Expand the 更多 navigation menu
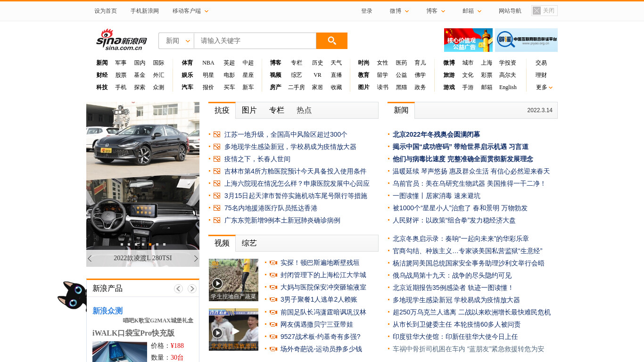Image resolution: width=644 pixels, height=362 pixels. click(x=544, y=87)
